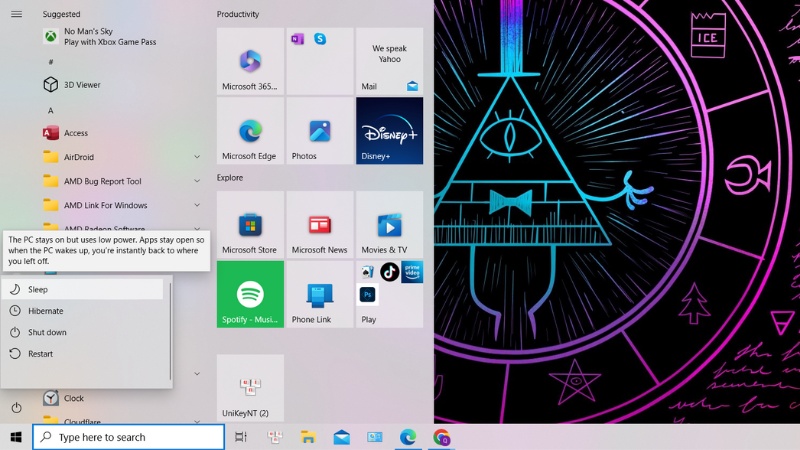
Task: Open the Disney+ tile
Action: coord(389,131)
